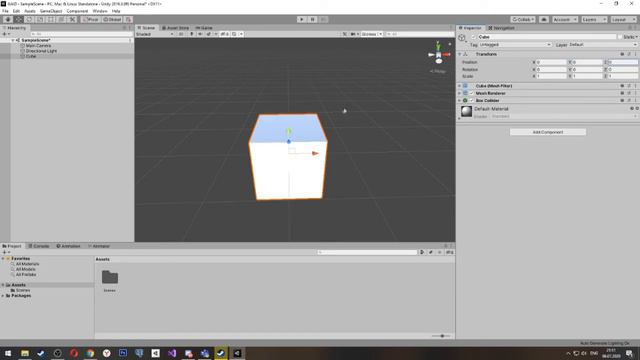Select the combined Transform tool

click(61, 19)
